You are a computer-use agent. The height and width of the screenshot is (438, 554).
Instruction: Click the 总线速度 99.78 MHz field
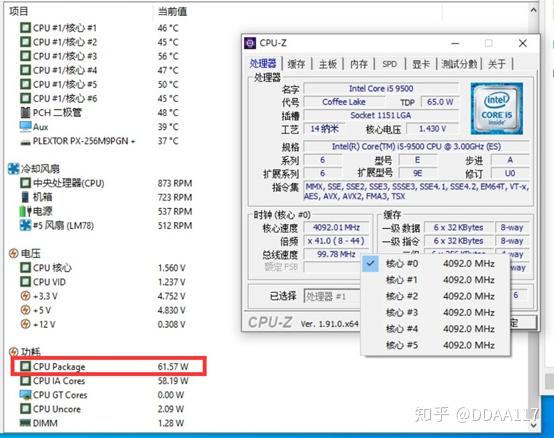pyautogui.click(x=336, y=254)
